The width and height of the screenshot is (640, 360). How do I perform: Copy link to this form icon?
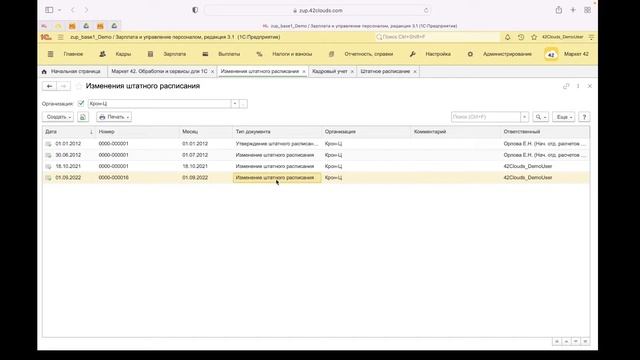(566, 86)
